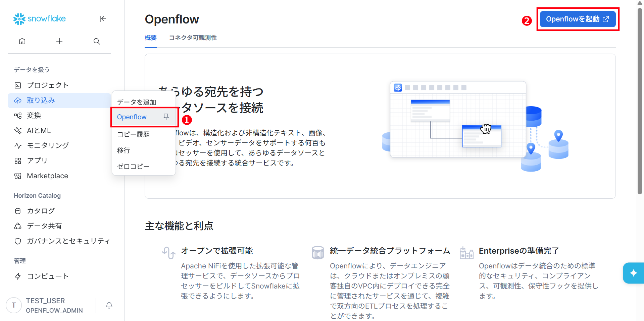Collapse the sidebar navigation panel
The height and width of the screenshot is (321, 644).
click(x=103, y=19)
